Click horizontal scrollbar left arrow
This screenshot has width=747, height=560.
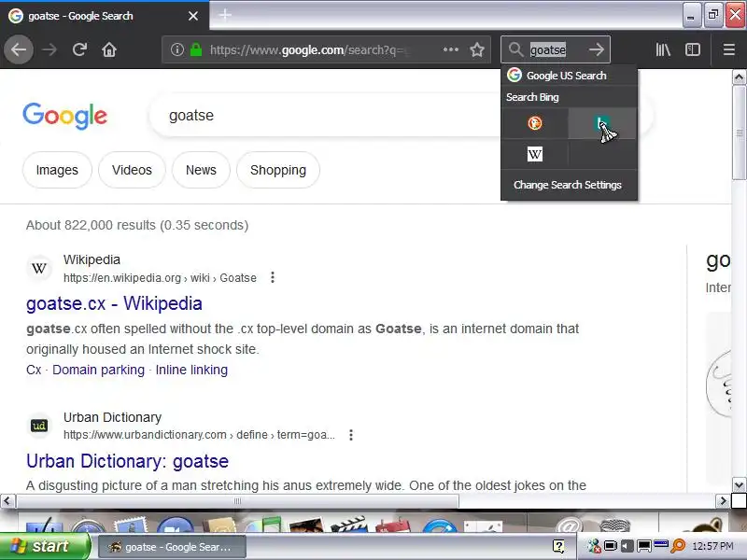[7, 501]
